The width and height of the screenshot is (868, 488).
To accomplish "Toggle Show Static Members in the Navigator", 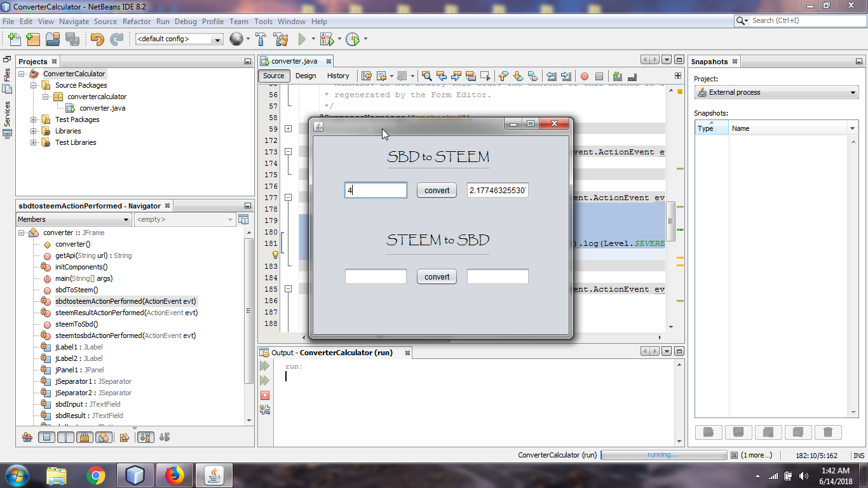I will (65, 437).
